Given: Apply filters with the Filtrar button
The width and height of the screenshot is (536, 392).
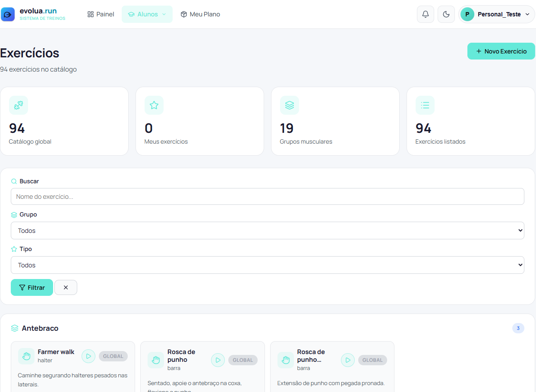Looking at the screenshot, I should click(x=32, y=288).
